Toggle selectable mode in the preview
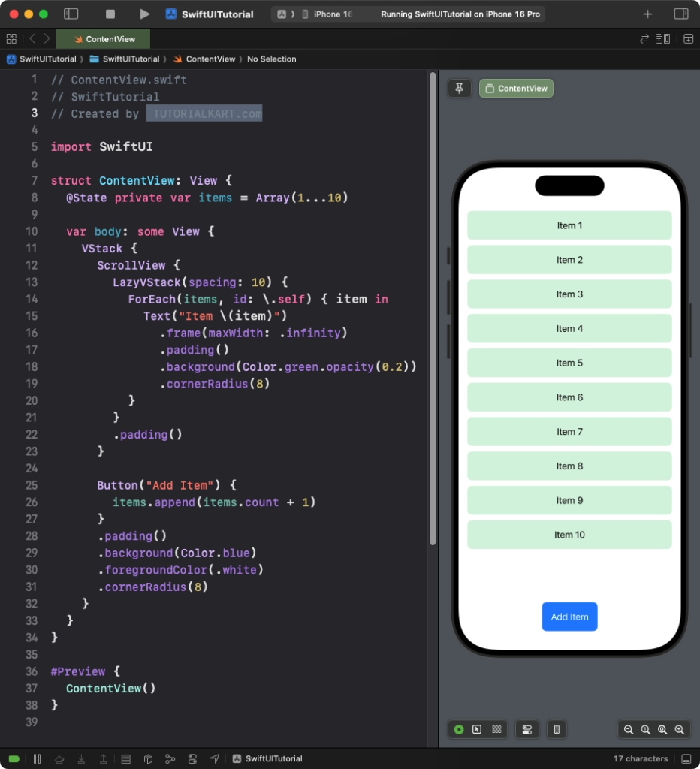Screen dimensions: 700x769 pos(478,729)
